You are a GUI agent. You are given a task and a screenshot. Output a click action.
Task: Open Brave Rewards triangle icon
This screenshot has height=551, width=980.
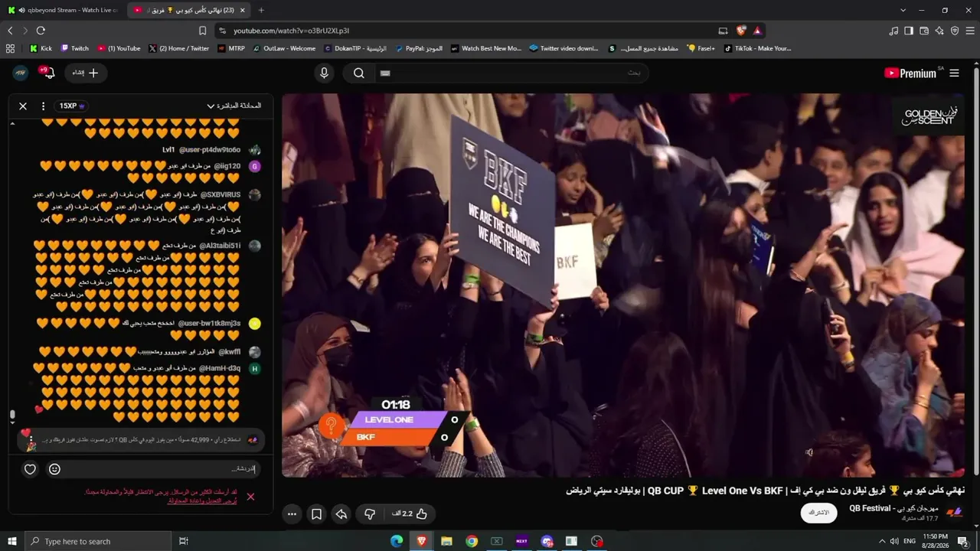757,31
